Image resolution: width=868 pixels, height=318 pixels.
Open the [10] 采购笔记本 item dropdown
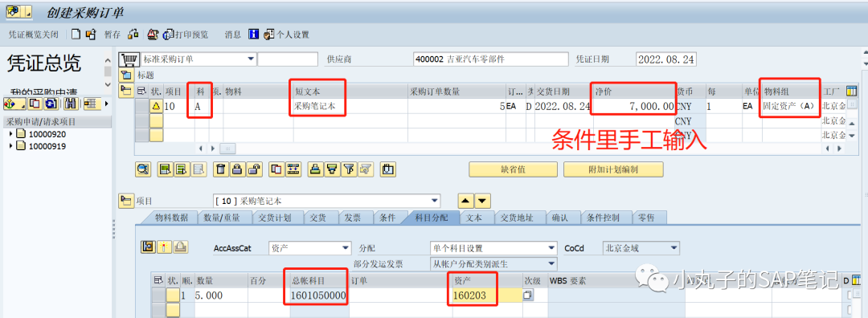click(x=435, y=201)
